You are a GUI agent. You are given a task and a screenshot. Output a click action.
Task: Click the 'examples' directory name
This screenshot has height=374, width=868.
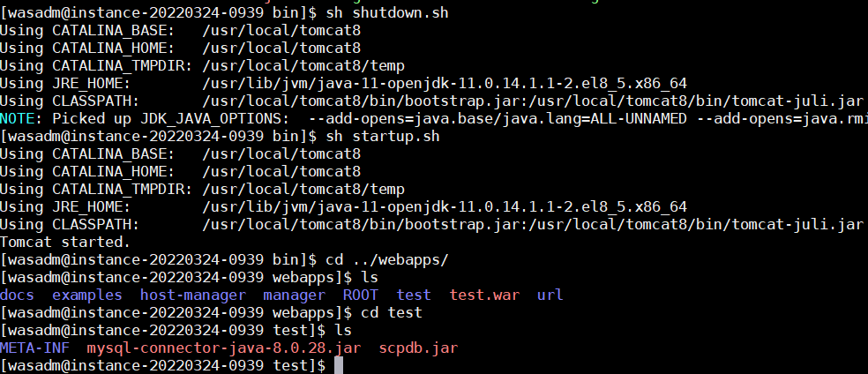[x=87, y=295]
